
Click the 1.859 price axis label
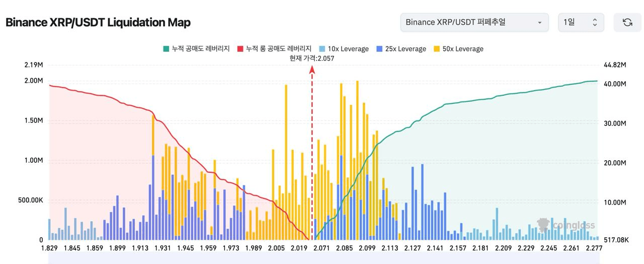[x=95, y=248]
